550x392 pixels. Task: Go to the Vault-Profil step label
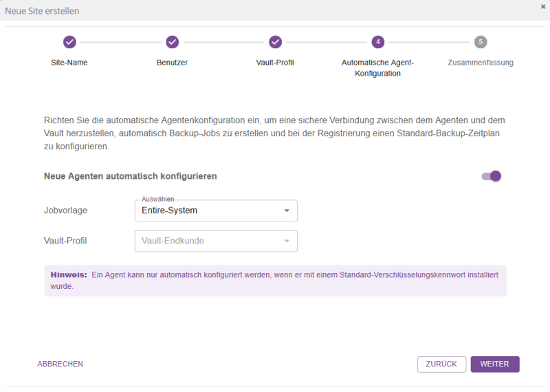[275, 63]
